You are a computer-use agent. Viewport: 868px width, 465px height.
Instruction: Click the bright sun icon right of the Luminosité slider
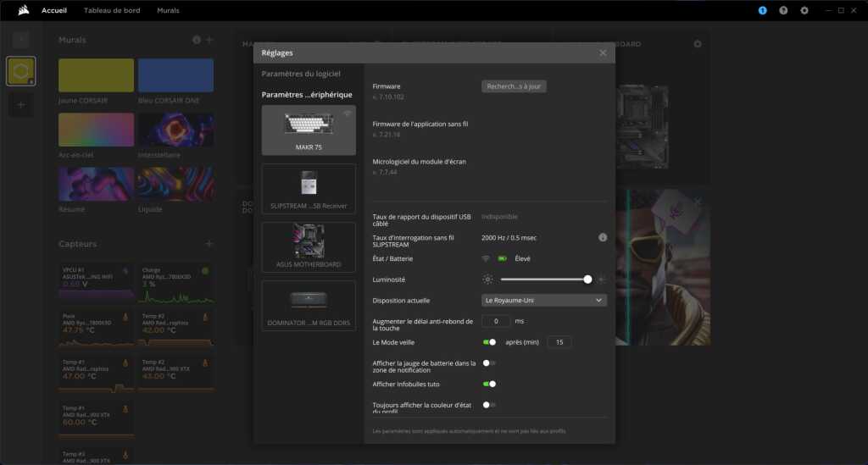point(601,280)
